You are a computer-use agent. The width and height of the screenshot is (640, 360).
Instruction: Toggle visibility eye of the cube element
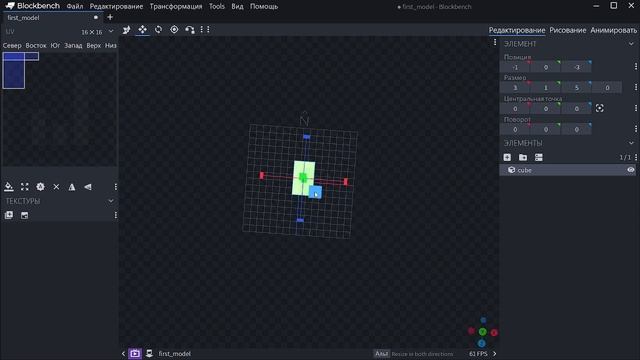tap(631, 170)
